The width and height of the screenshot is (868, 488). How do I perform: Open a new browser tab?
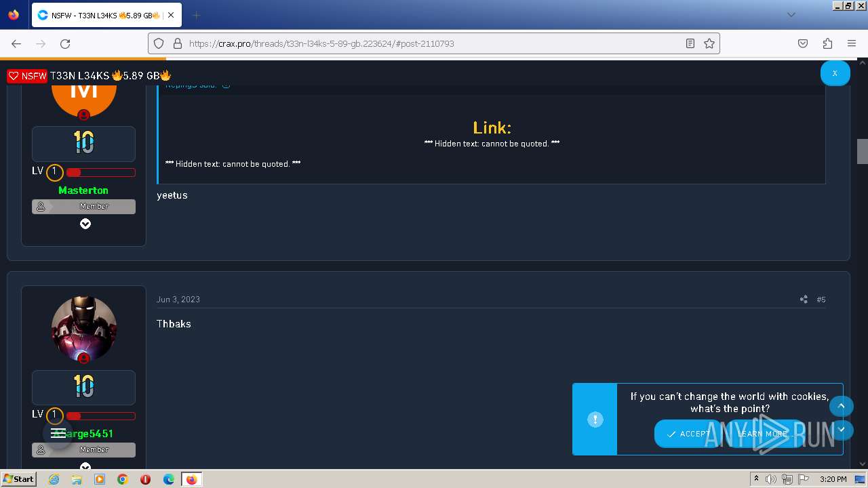pos(196,15)
